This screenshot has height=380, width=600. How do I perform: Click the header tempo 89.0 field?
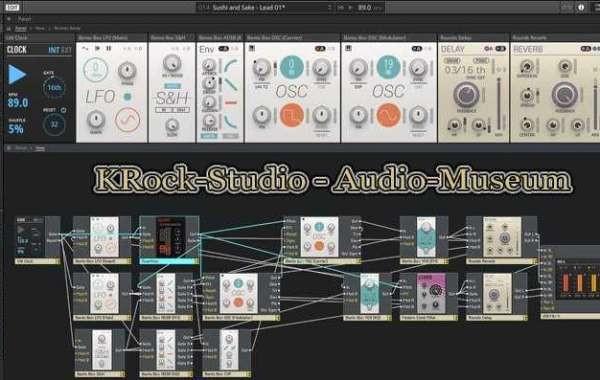click(364, 8)
